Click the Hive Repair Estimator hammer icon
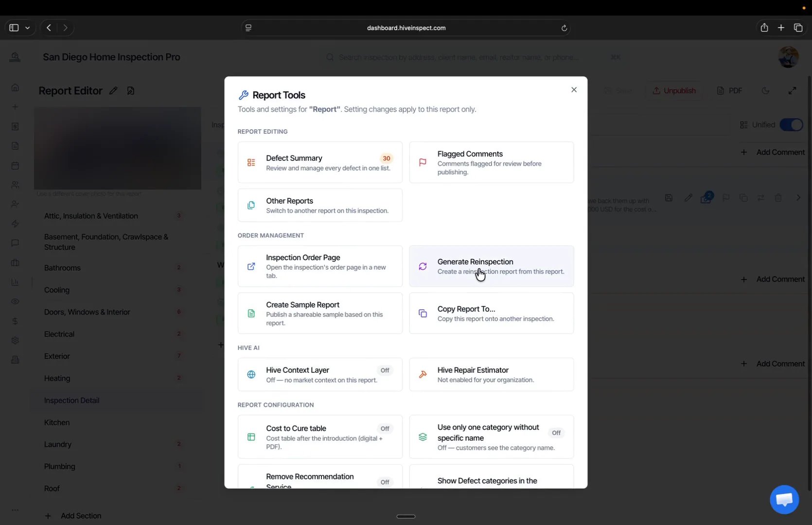The width and height of the screenshot is (812, 525). 423,374
